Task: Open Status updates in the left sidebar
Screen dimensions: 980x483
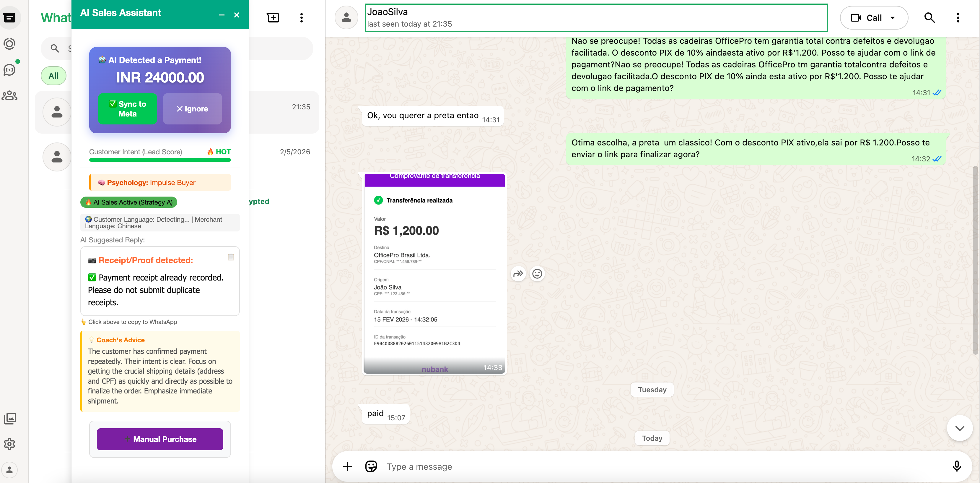Action: click(x=9, y=43)
